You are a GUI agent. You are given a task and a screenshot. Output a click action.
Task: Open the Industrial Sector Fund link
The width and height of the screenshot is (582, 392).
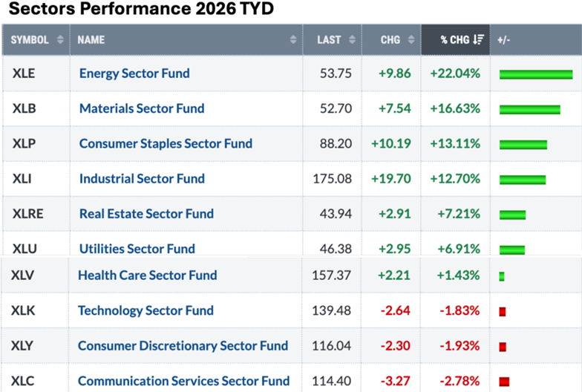point(142,178)
